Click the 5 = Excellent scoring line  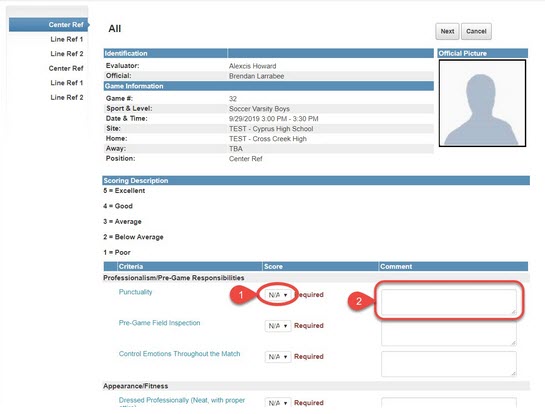click(x=124, y=190)
